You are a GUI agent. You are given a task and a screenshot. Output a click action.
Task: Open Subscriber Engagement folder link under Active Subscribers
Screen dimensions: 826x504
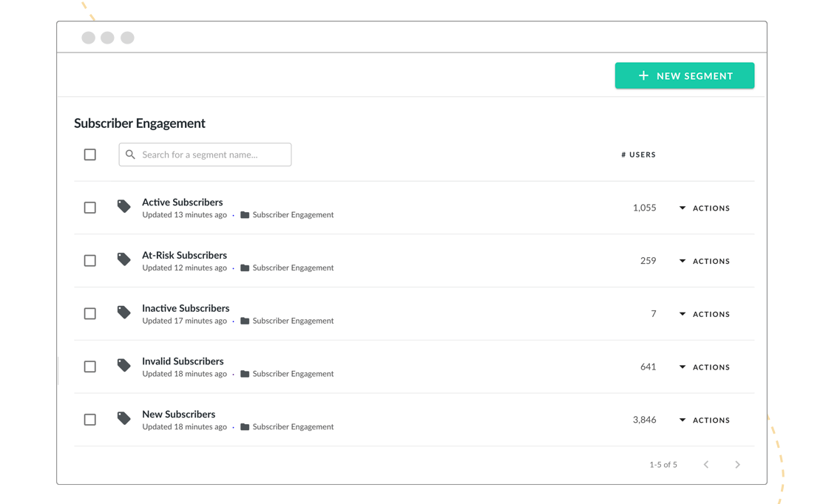293,215
